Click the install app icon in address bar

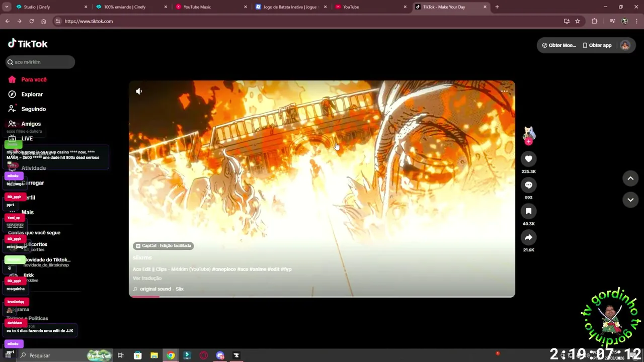567,21
